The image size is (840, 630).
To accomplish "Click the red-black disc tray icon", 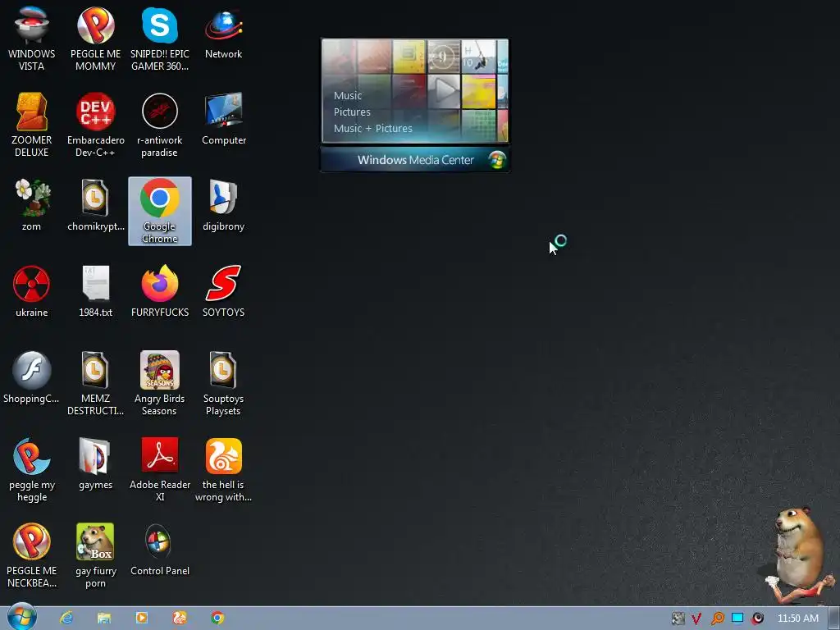I will pos(757,619).
